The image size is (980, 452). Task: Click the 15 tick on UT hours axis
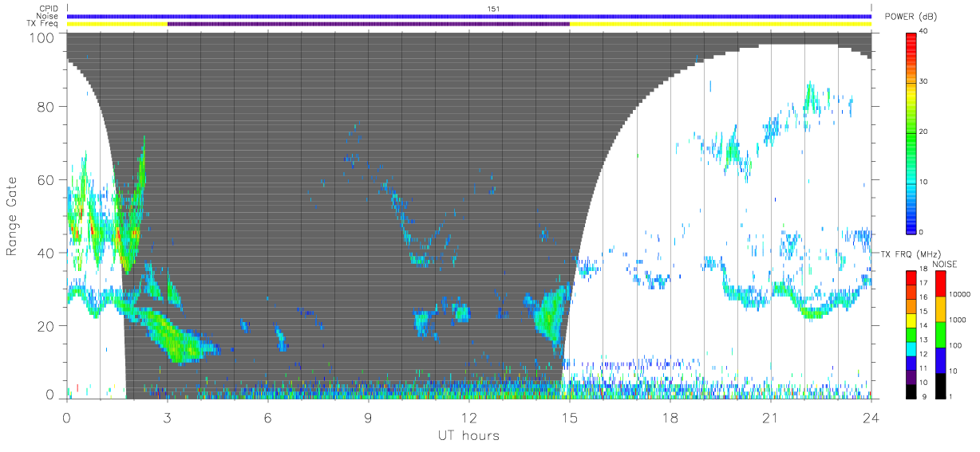coord(570,417)
